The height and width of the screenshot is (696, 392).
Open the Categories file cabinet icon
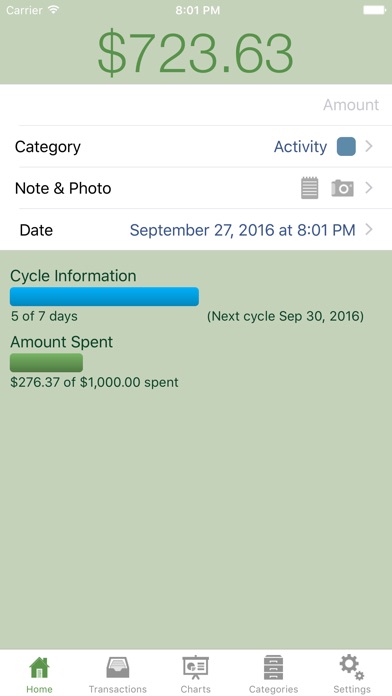(273, 667)
